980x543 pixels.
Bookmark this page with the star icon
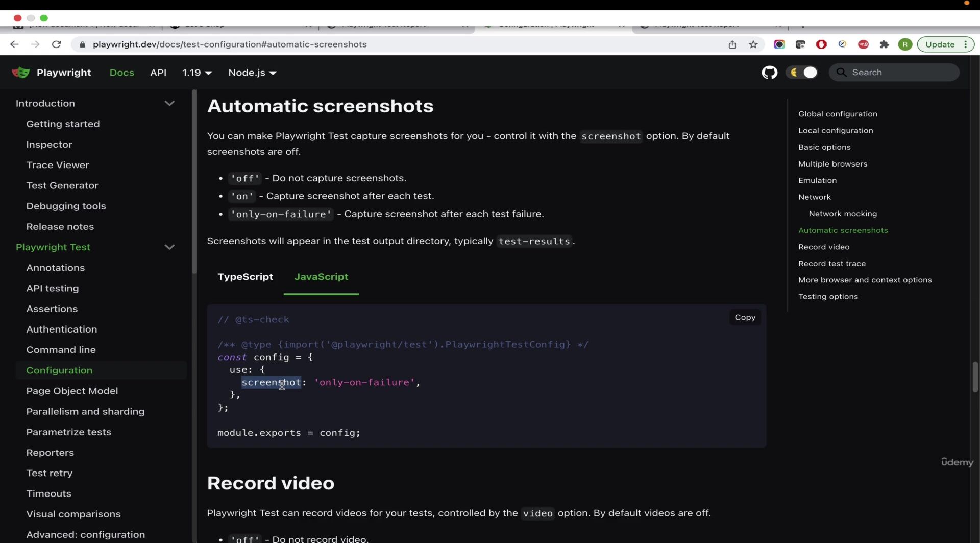[753, 44]
